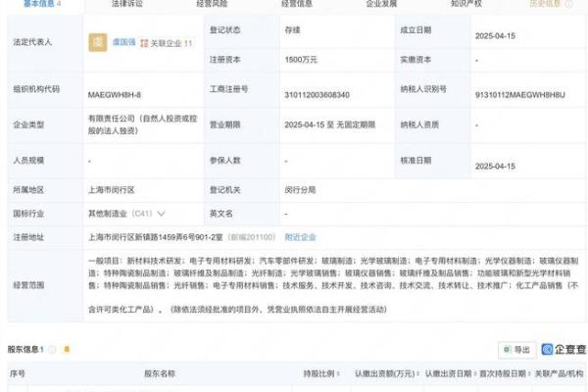
Task: Click the info icon next to 股东信息
Action: tap(52, 349)
